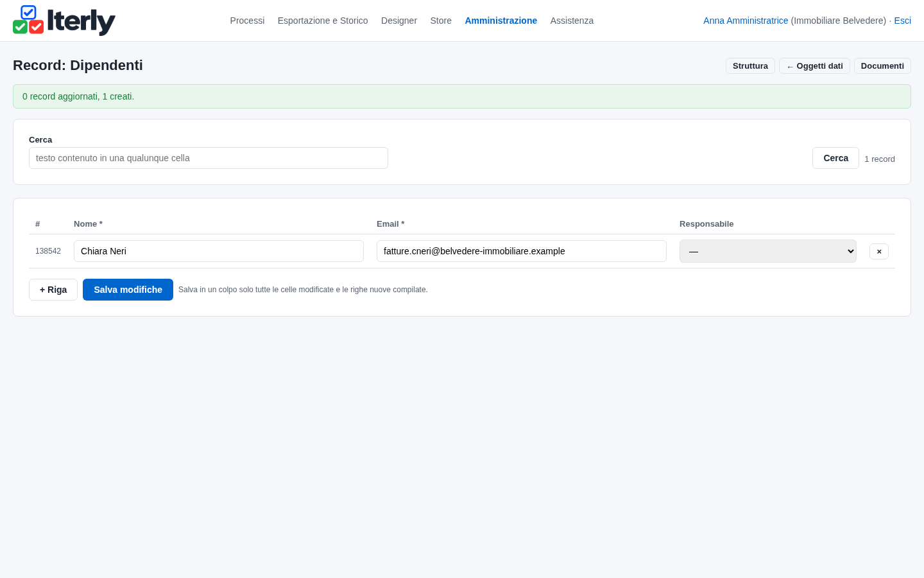Open the Documenti button

(x=882, y=66)
